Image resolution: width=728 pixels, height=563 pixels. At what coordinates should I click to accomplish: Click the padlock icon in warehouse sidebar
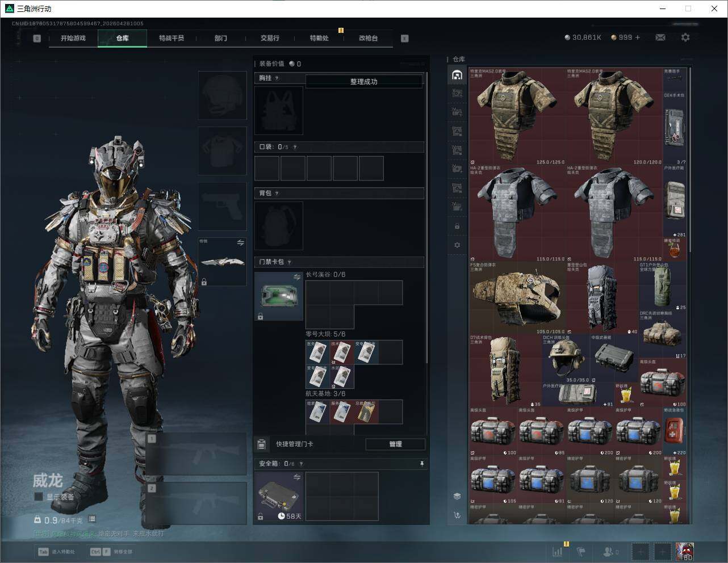click(457, 226)
